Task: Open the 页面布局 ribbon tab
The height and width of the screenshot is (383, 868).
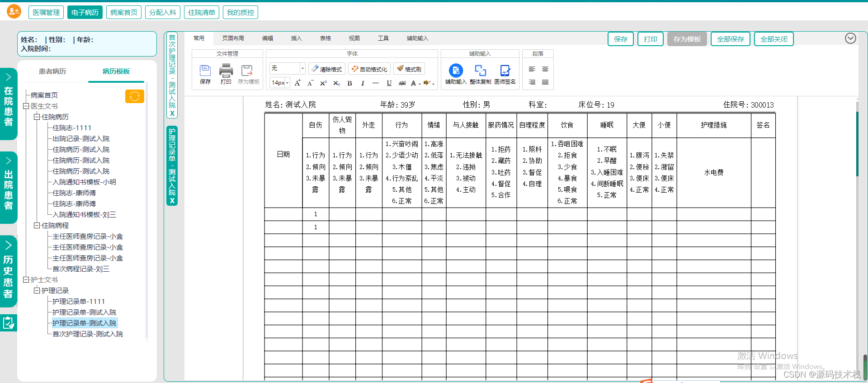Action: pyautogui.click(x=233, y=38)
